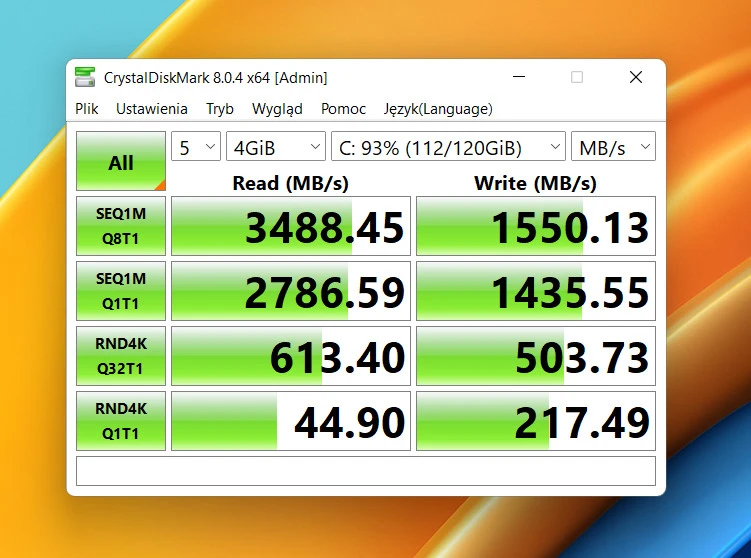751x558 pixels.
Task: Click the Read (MB/s) column header
Action: tap(291, 183)
